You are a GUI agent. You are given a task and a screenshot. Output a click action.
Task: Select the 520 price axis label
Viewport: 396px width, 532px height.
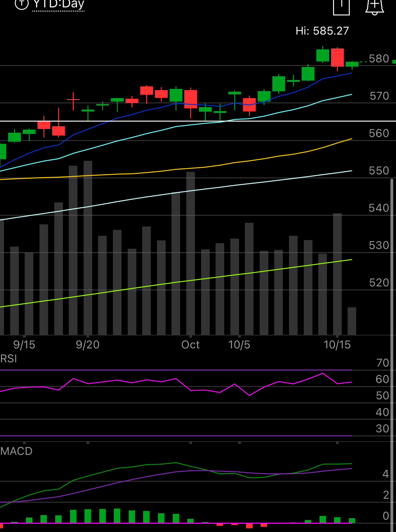click(379, 283)
